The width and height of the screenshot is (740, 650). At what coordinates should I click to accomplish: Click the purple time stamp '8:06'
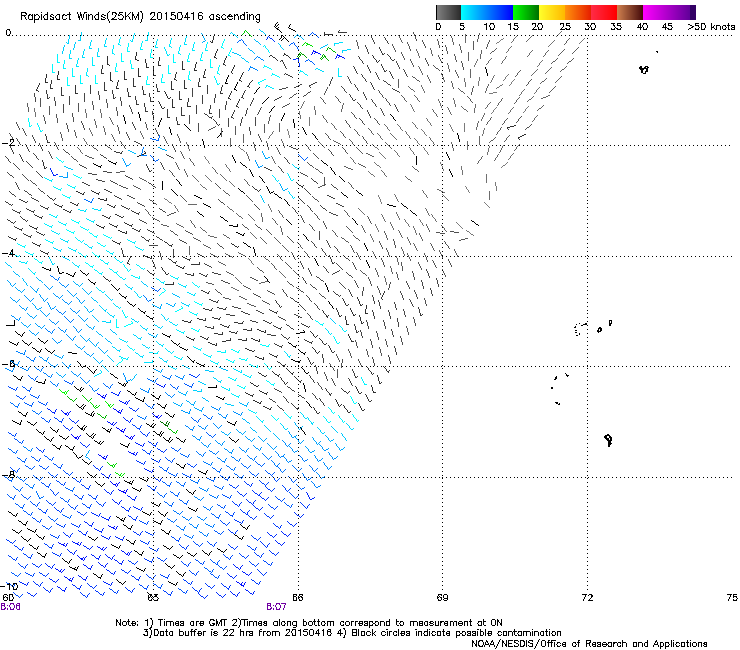(x=10, y=607)
